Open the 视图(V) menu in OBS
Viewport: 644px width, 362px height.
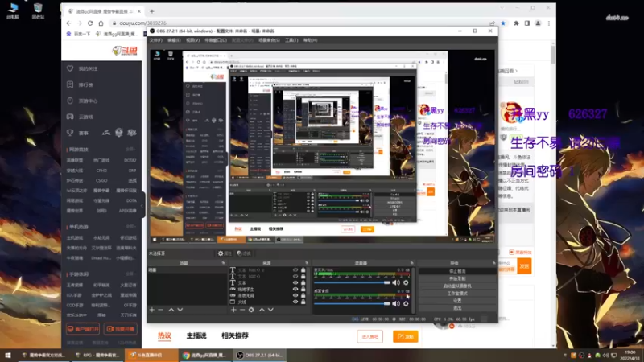[192, 40]
